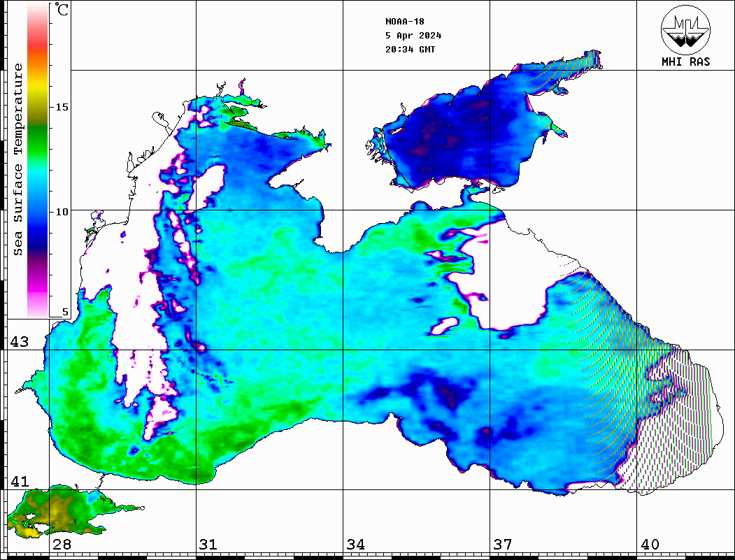Click the MHI RAS circular logo
Screen dimensions: 735x560
(685, 29)
